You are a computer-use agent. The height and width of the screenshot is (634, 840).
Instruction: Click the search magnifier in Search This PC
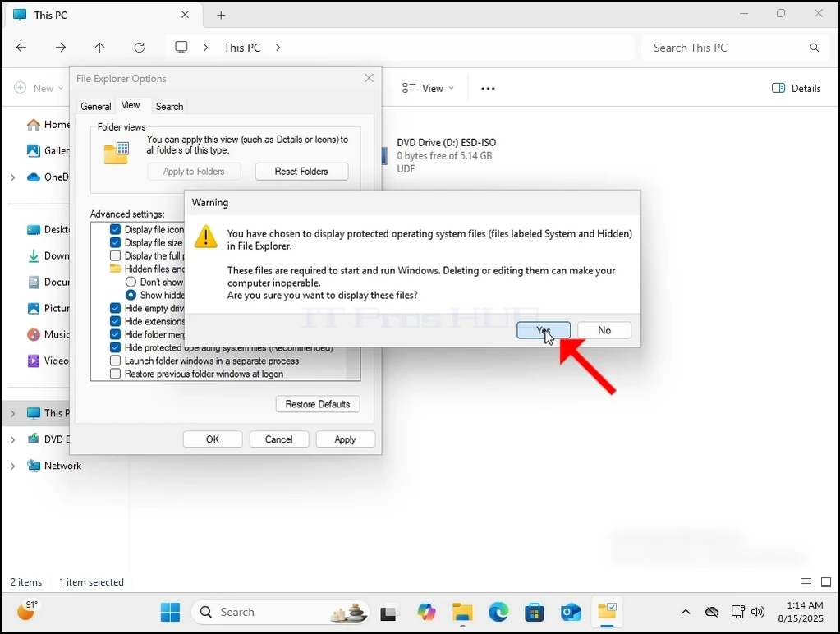[x=815, y=48]
